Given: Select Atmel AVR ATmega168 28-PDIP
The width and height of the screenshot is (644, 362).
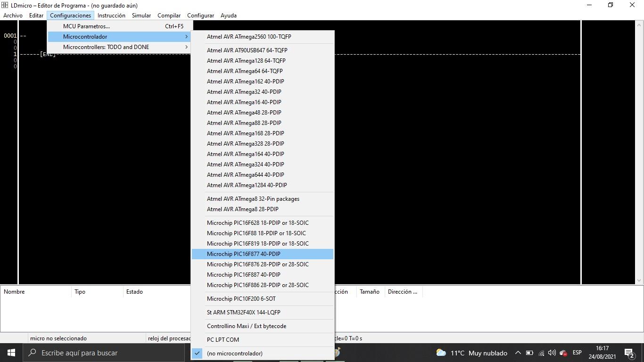Looking at the screenshot, I should (x=263, y=133).
